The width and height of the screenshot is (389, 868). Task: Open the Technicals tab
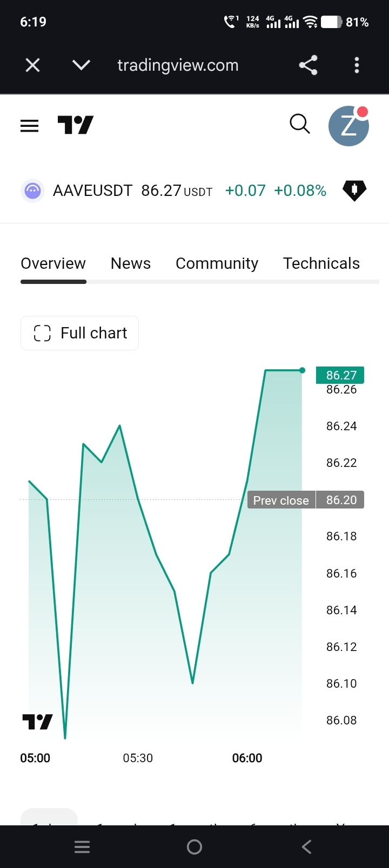tap(321, 263)
